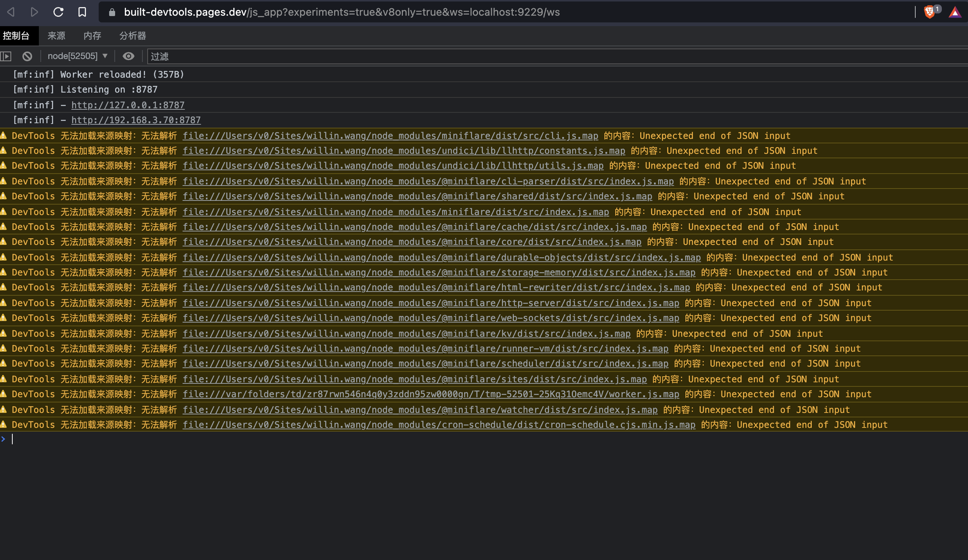Viewport: 968px width, 560px height.
Task: Open Brave Rewards with the triangle icon
Action: [x=958, y=12]
